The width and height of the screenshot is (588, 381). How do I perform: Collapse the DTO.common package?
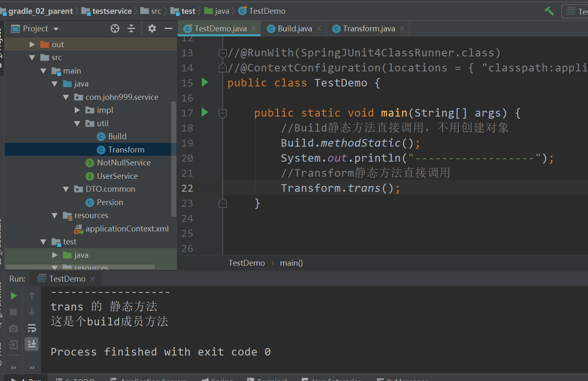click(x=66, y=189)
